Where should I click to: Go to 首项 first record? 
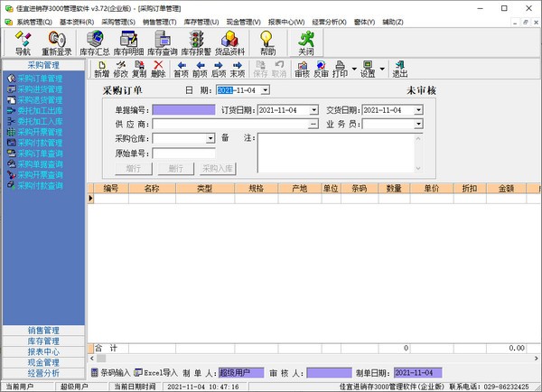click(182, 69)
